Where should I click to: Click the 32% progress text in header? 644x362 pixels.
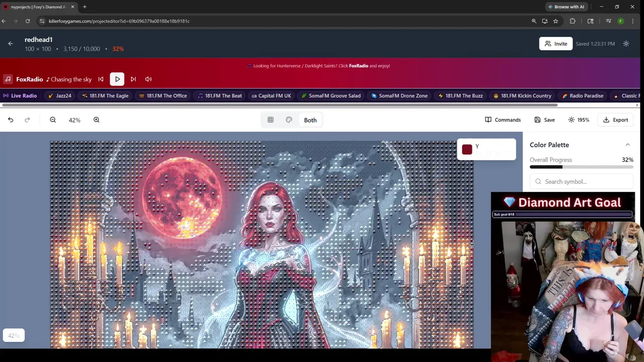pyautogui.click(x=118, y=49)
